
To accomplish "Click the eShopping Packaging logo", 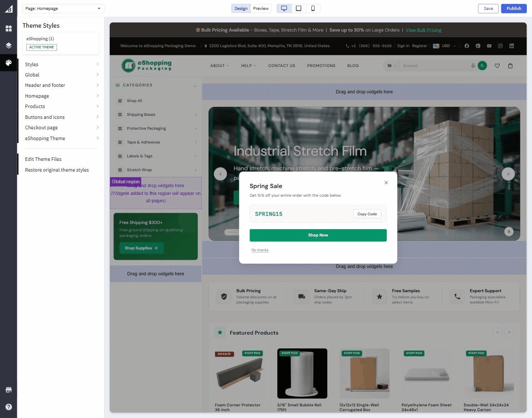I will click(147, 65).
